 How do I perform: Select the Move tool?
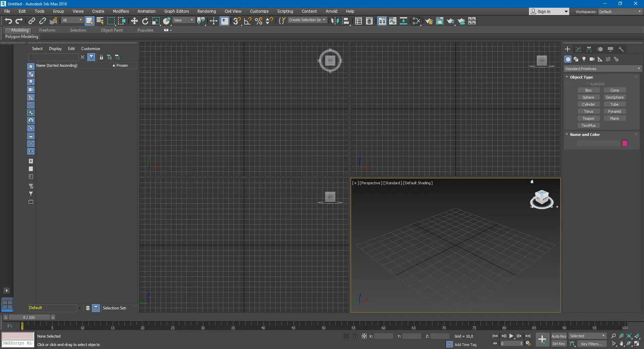134,21
